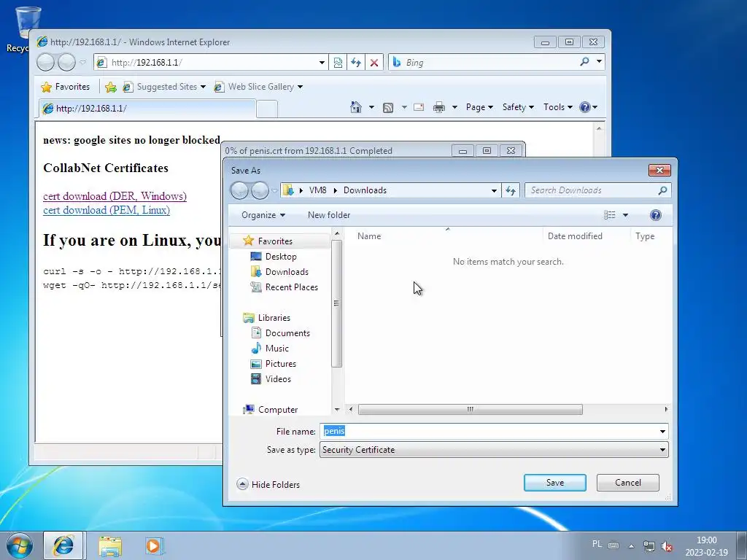
Task: Click Forward arrow in Save As dialog
Action: point(260,190)
